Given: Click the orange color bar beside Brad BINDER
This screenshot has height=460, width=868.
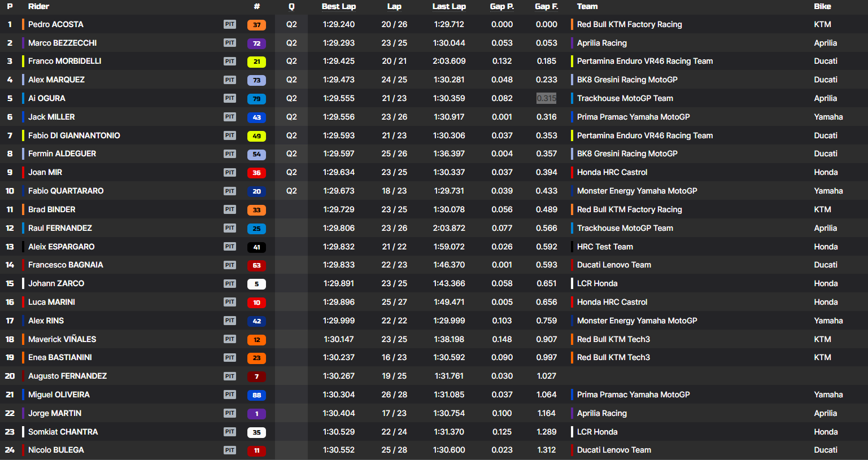Looking at the screenshot, I should [23, 209].
